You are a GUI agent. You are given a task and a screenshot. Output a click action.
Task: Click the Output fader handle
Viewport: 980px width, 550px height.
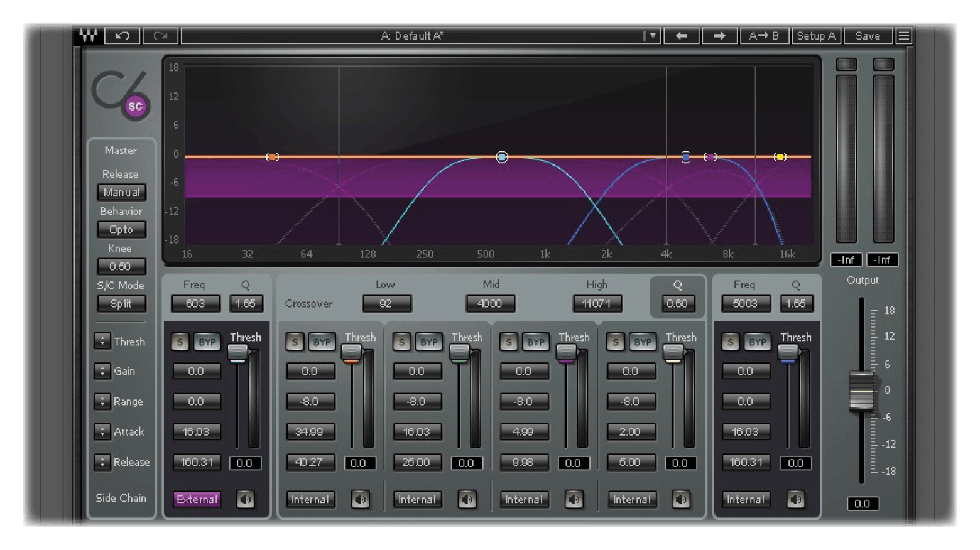click(862, 391)
